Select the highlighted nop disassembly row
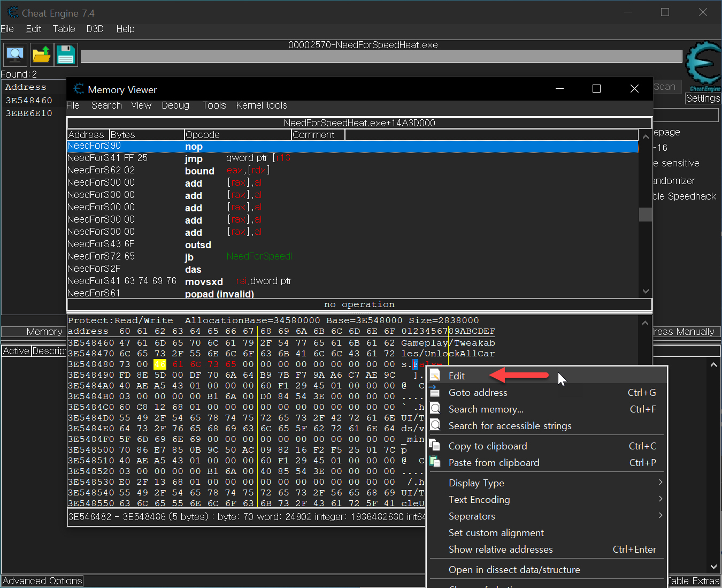This screenshot has width=722, height=588. [352, 146]
